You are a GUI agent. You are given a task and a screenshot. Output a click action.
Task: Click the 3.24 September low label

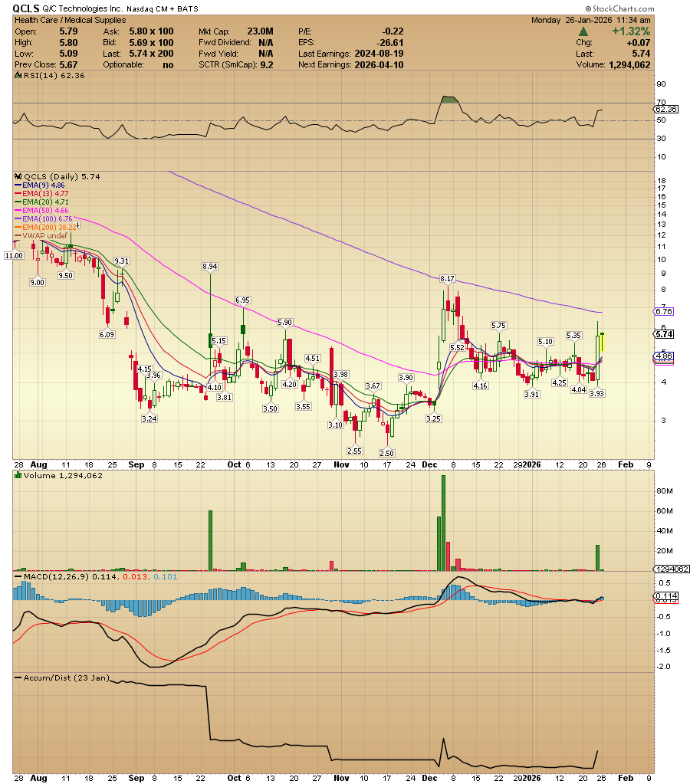pyautogui.click(x=149, y=418)
